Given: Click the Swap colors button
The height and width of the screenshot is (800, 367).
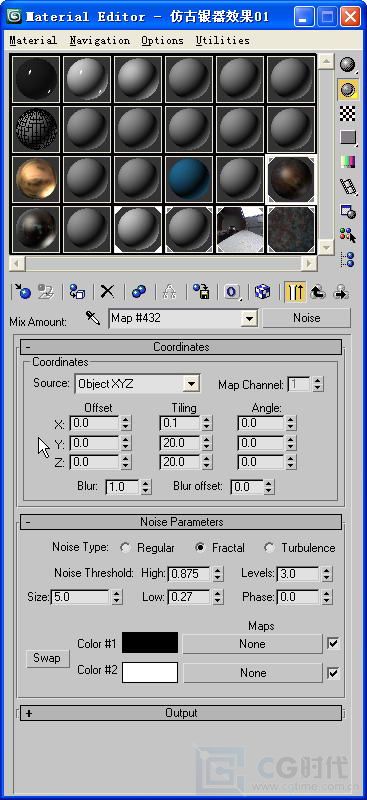Looking at the screenshot, I should point(47,658).
